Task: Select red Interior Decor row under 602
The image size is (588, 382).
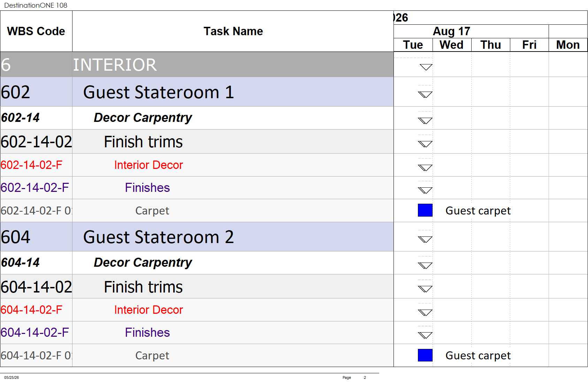Action: click(x=197, y=165)
